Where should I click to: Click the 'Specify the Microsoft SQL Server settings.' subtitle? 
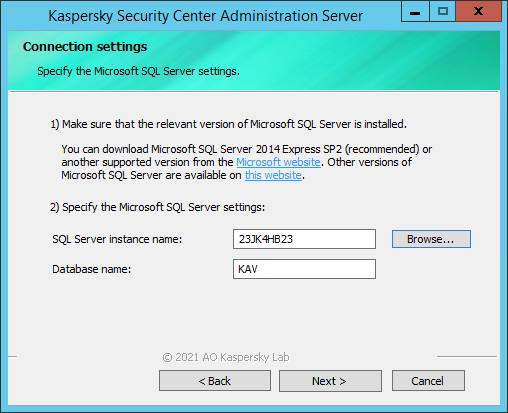point(138,71)
